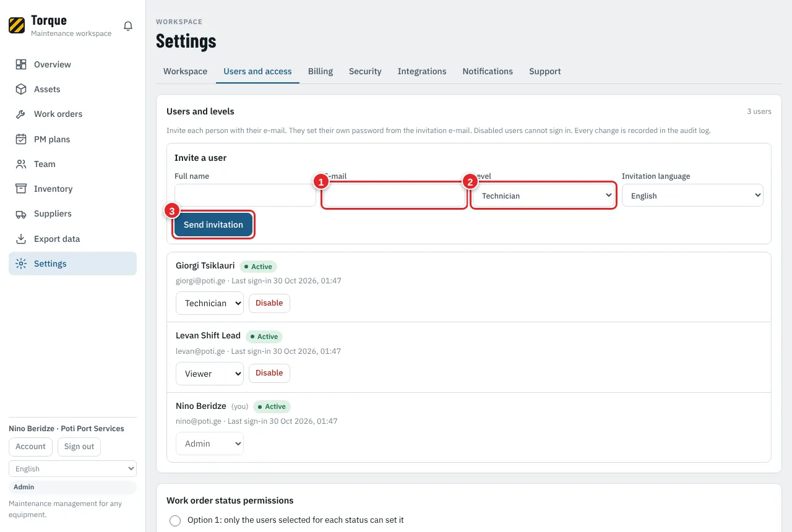This screenshot has height=532, width=792.
Task: Change Levan Shift Lead's level dropdown
Action: (210, 374)
